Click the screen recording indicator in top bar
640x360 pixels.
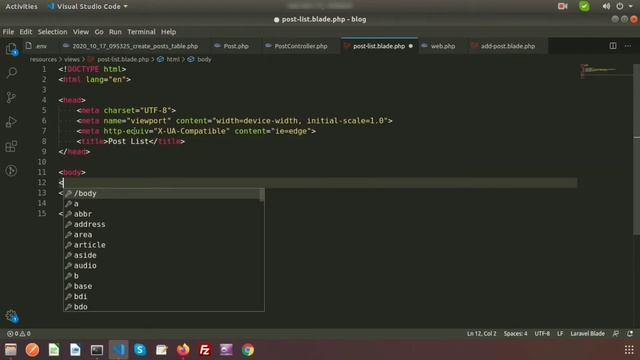tap(562, 6)
